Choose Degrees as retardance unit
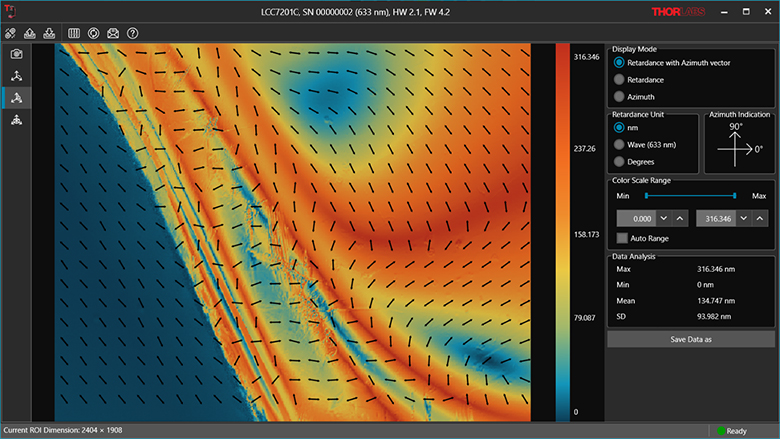This screenshot has height=439, width=780. coord(619,162)
